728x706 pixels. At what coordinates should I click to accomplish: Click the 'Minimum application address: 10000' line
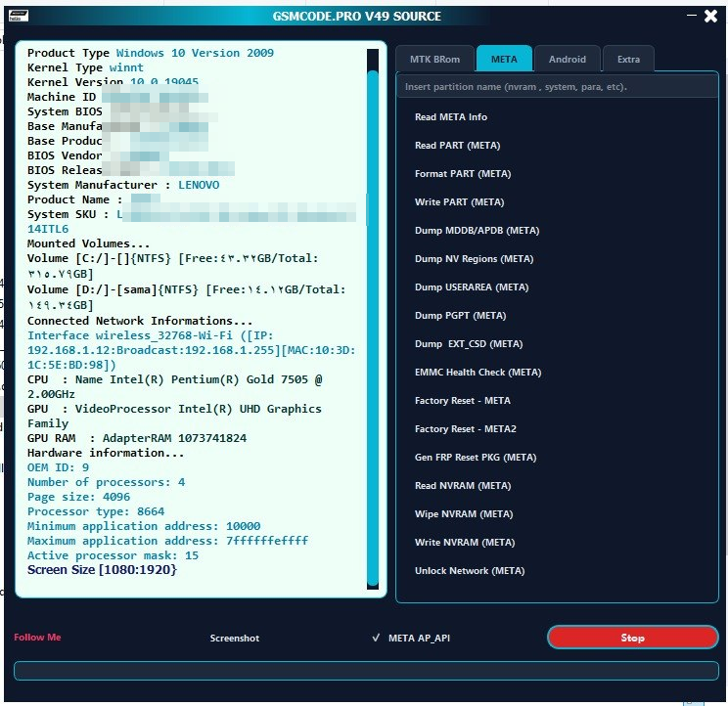(x=144, y=526)
